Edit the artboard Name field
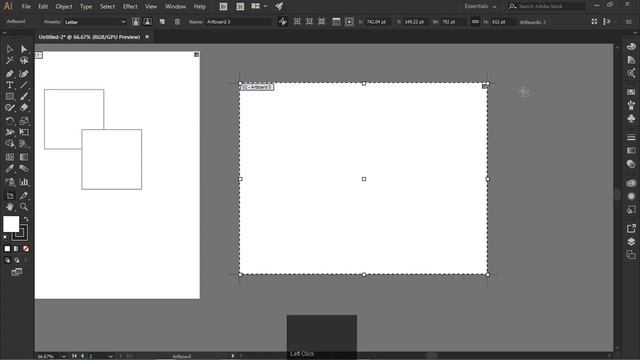 pyautogui.click(x=238, y=22)
